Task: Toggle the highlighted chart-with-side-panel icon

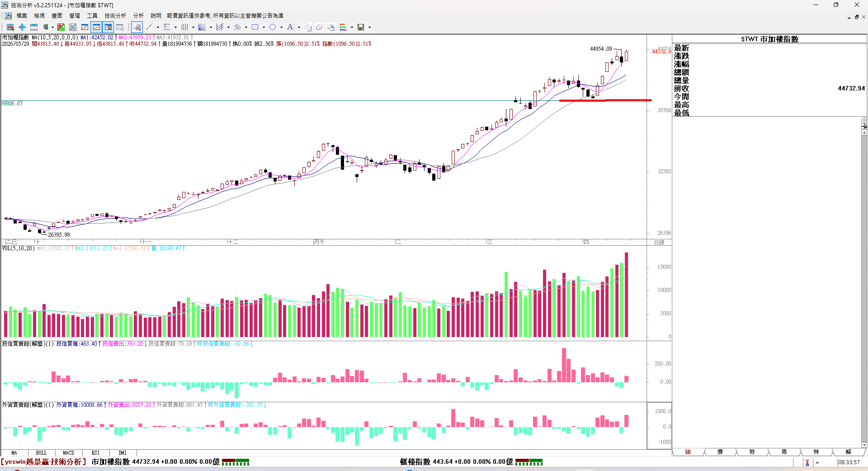Action: [x=108, y=27]
